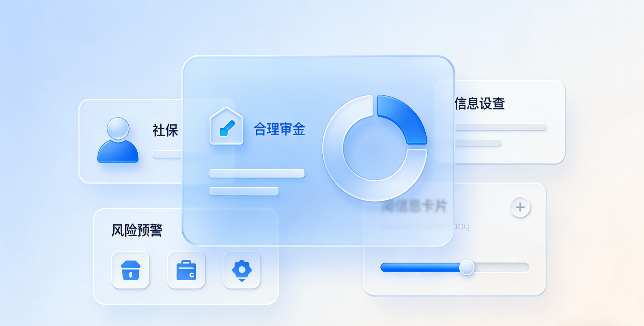Click the house pen icon beside 合理审金
Viewport: 644px width, 326px height.
tap(226, 126)
